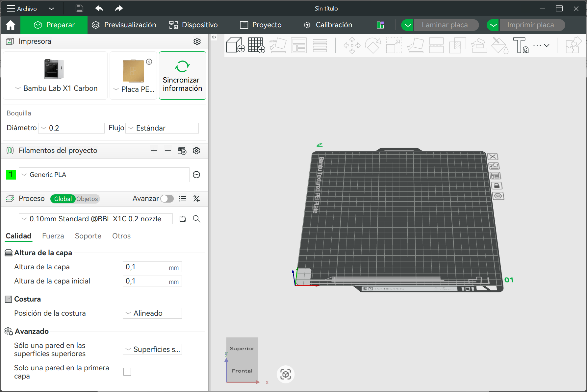Click the lock plate icon beside bed

point(497,186)
